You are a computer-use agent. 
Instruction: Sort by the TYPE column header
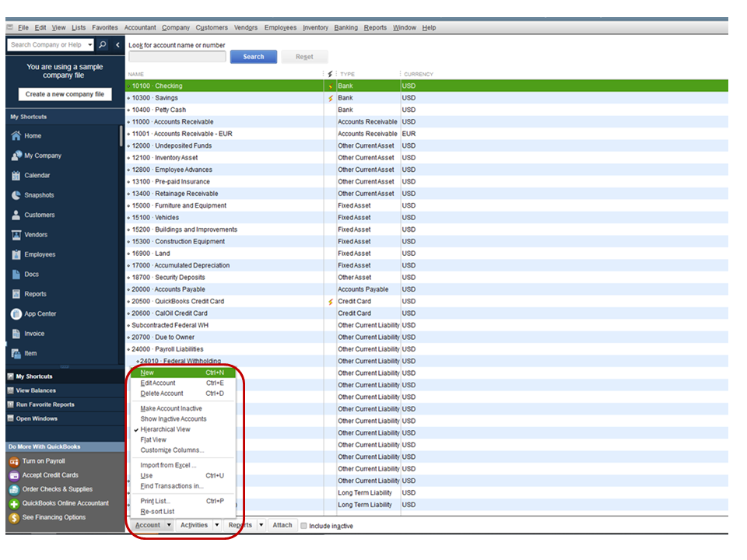[x=347, y=75]
